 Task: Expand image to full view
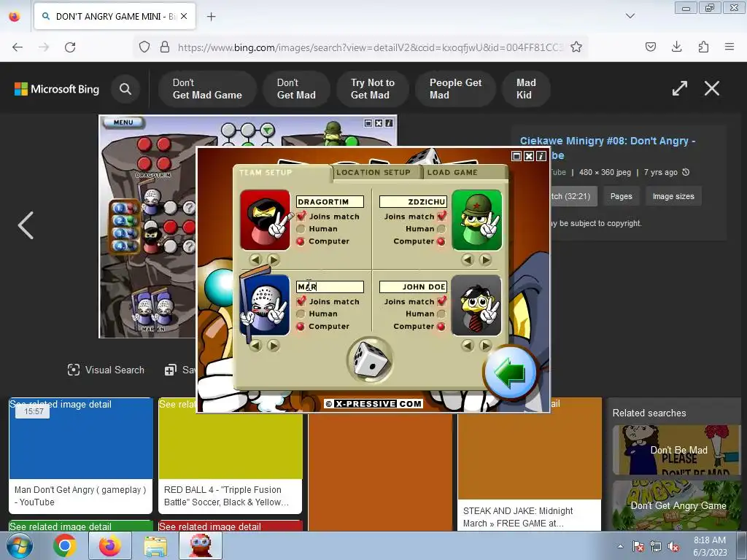point(680,88)
